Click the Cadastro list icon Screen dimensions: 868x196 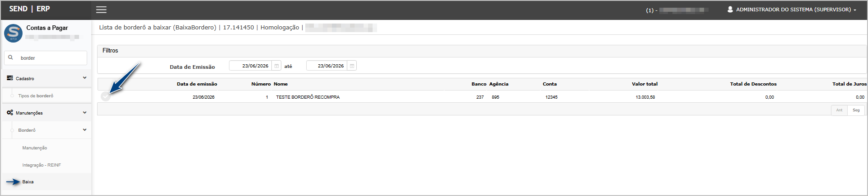click(10, 78)
